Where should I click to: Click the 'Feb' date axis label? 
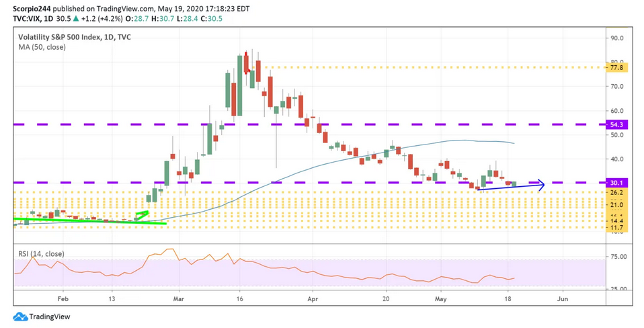tap(63, 299)
